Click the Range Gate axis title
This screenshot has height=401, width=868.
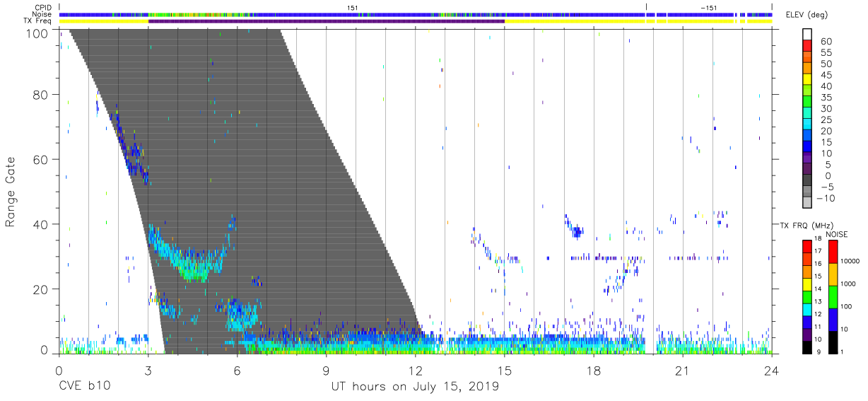(x=11, y=191)
